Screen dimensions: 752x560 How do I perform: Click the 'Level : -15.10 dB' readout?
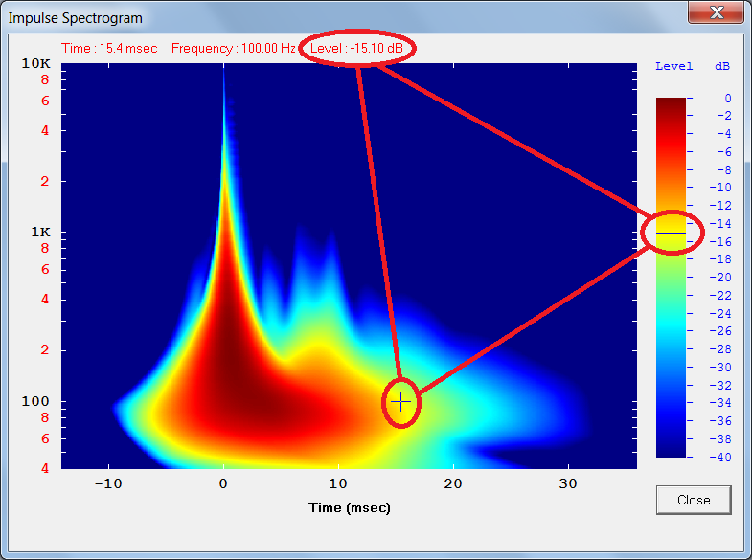356,49
